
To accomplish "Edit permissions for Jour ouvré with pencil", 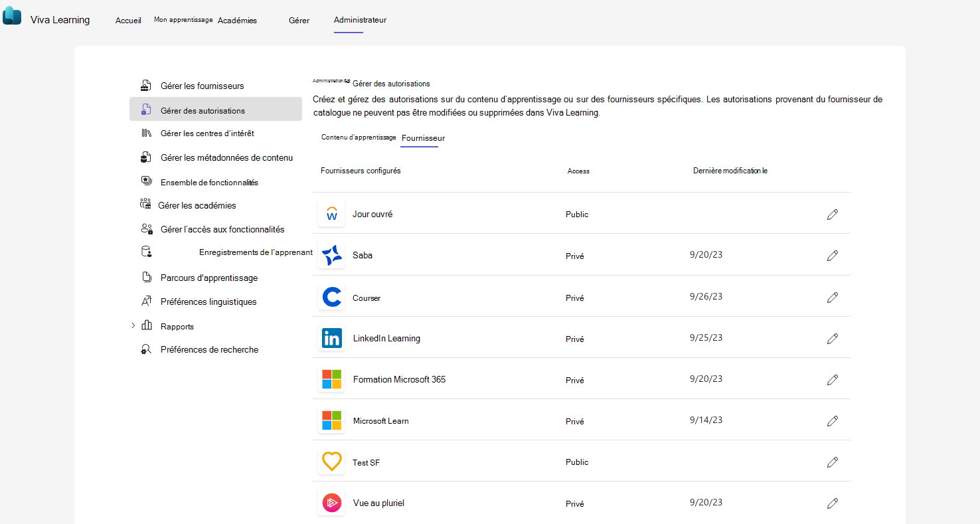I will (832, 214).
